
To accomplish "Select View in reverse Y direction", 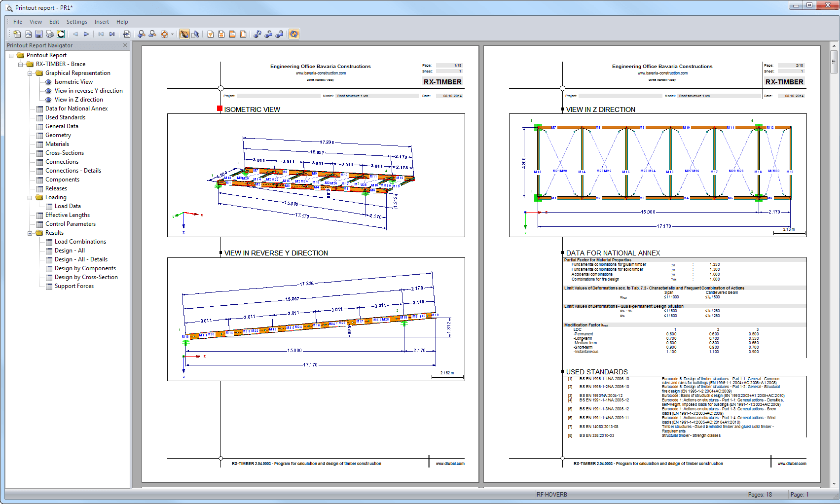I will coord(89,91).
